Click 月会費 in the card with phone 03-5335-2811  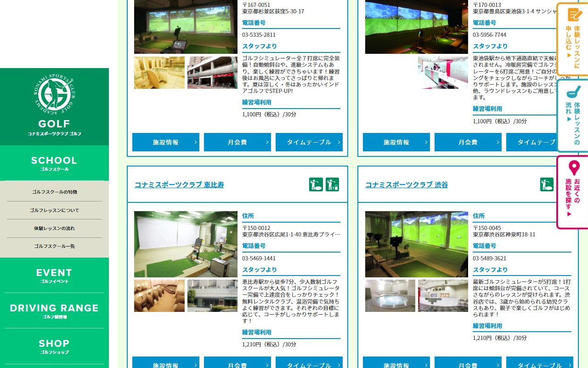tap(237, 142)
